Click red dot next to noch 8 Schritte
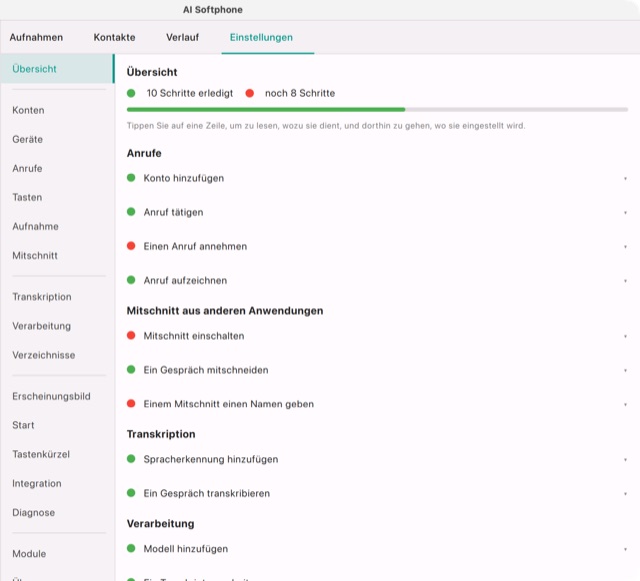Image resolution: width=640 pixels, height=581 pixels. coord(250,93)
